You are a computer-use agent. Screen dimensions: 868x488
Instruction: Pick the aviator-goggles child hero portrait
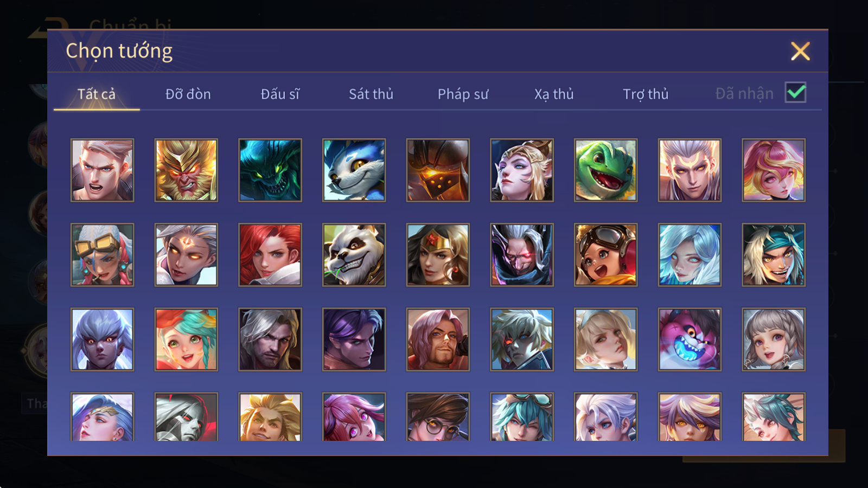click(605, 255)
